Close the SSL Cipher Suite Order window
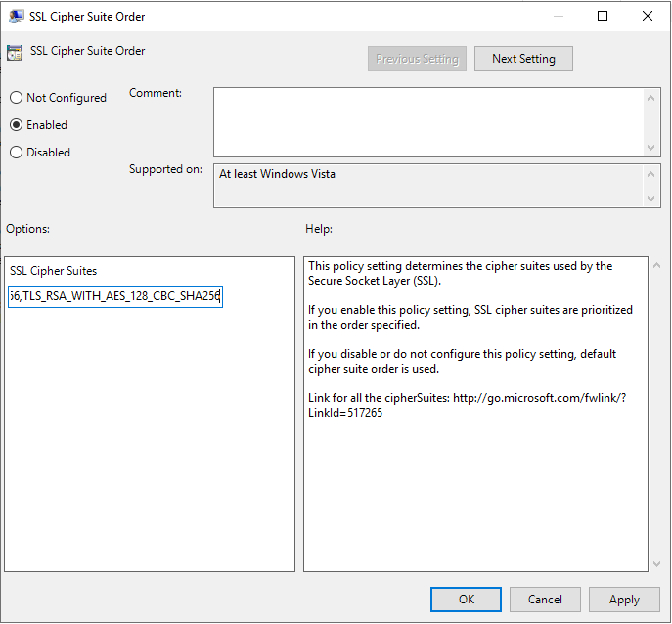Viewport: 672px width, 624px height. (648, 16)
